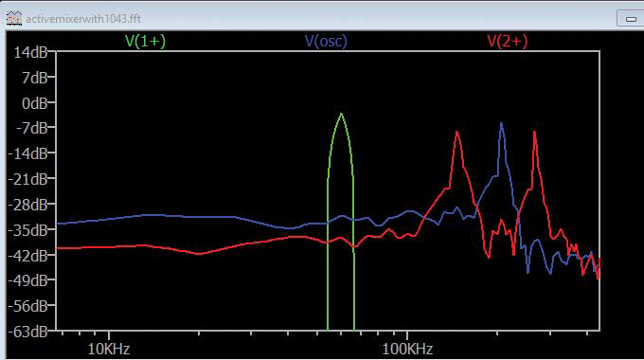Click the activemixerwith1043.fft window title
644x360 pixels.
pyautogui.click(x=83, y=19)
